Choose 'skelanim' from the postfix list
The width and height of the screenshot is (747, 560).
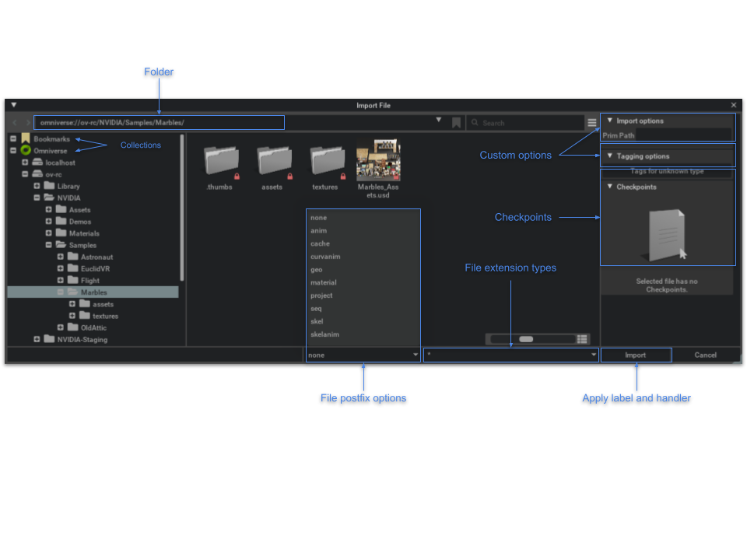coord(324,334)
